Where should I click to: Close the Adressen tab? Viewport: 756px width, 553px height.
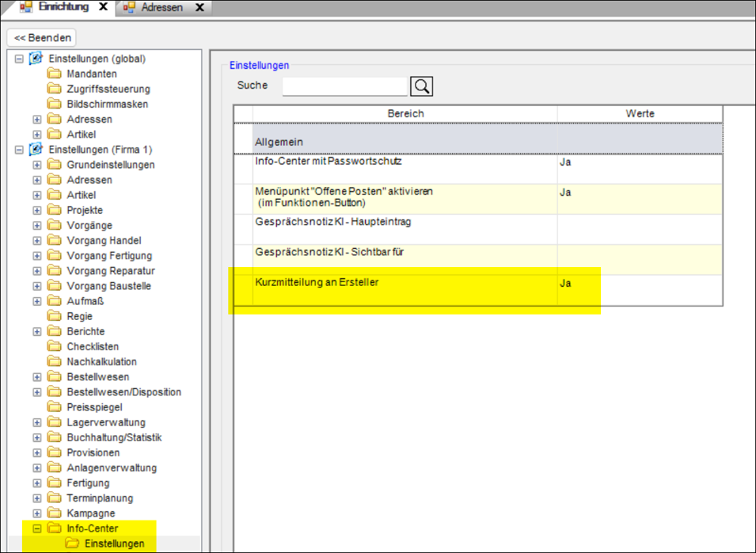coord(199,7)
